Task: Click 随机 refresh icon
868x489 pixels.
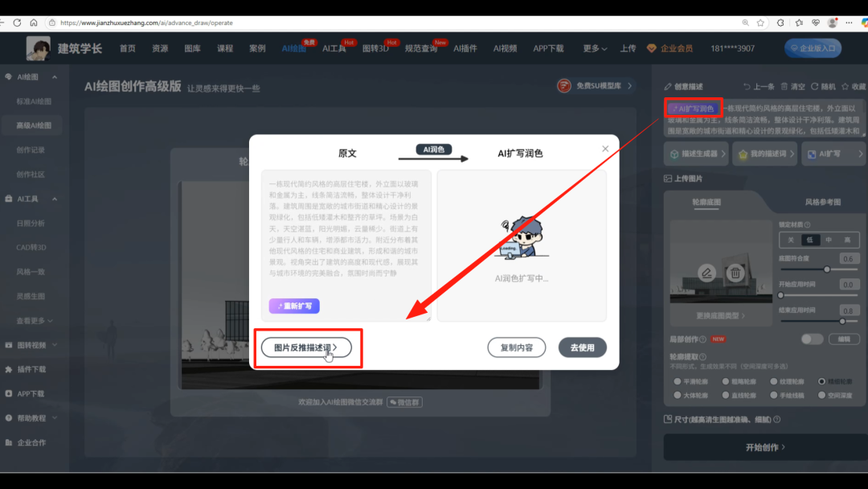Action: coord(814,86)
